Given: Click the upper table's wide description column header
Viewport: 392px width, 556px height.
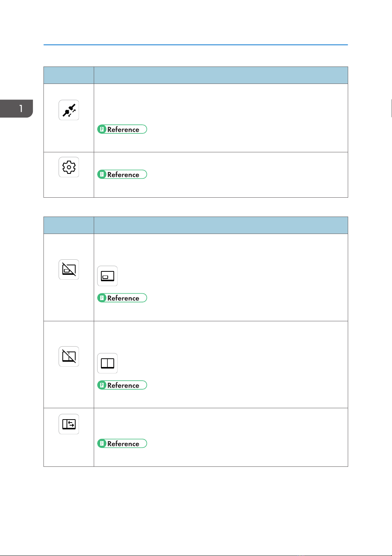Looking at the screenshot, I should [x=221, y=75].
